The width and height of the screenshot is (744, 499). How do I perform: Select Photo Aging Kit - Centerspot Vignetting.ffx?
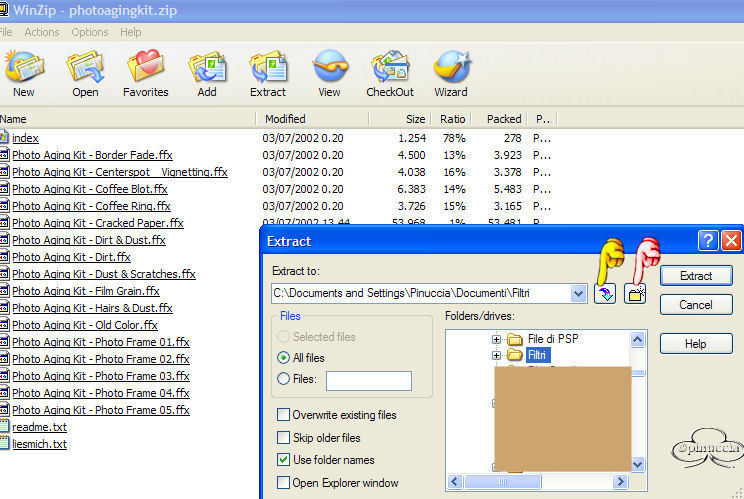(120, 172)
